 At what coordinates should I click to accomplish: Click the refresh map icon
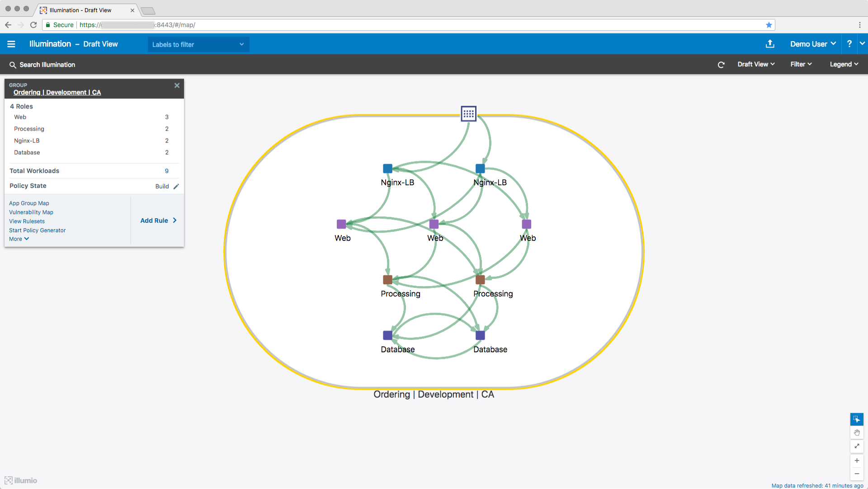point(721,65)
